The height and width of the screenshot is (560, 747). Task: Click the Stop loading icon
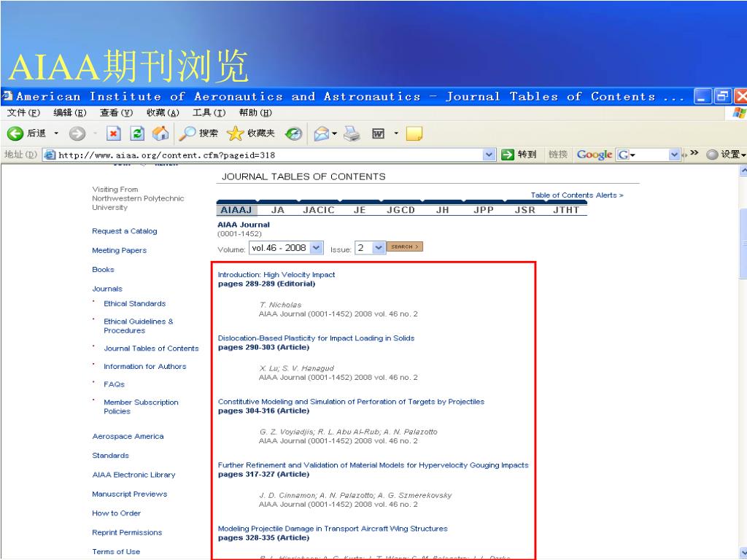[x=113, y=134]
